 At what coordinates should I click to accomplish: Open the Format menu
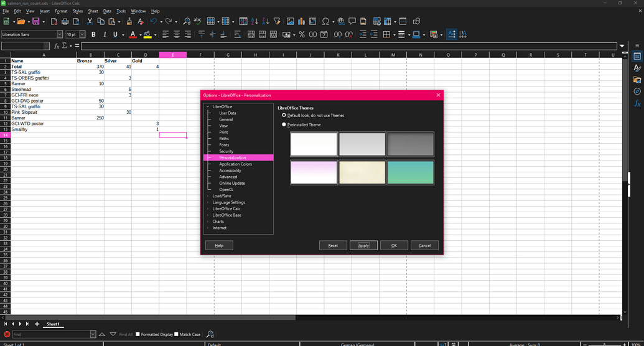click(x=61, y=11)
